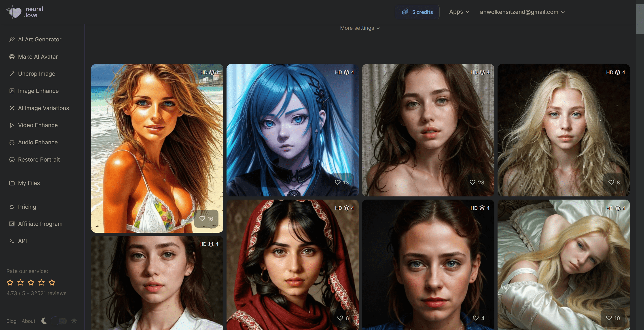Click the AI Image Variations shuffle icon
Image resolution: width=644 pixels, height=330 pixels.
(x=12, y=108)
